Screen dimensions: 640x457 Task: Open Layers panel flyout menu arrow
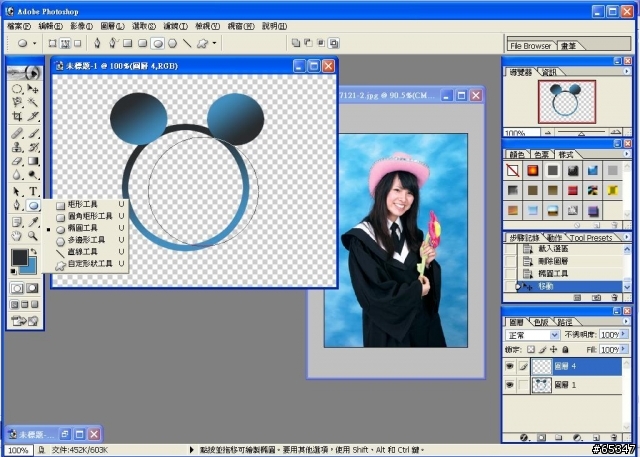point(627,321)
